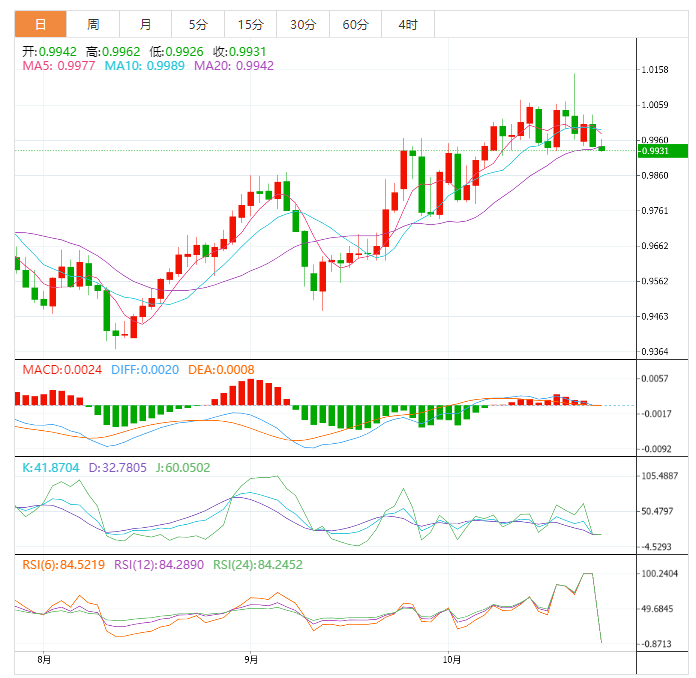
Task: Click the J:60.0502 KDJ label
Action: pos(183,468)
